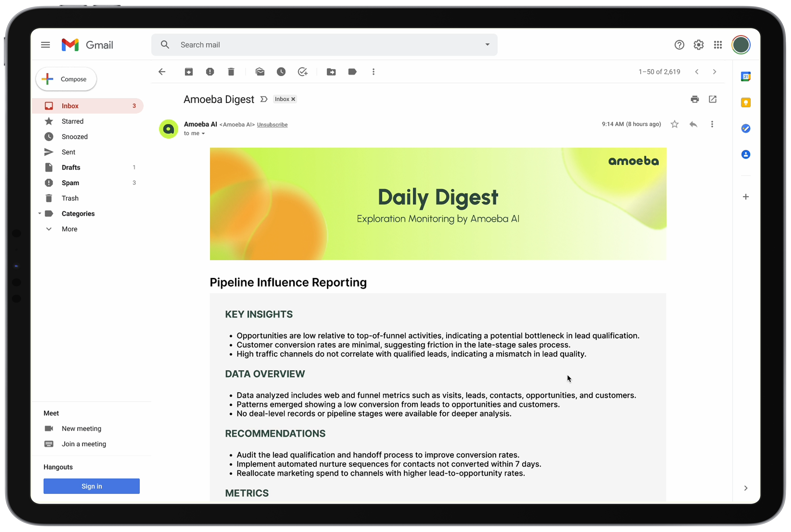791x532 pixels.
Task: Star the Amoeba AI message
Action: click(674, 124)
